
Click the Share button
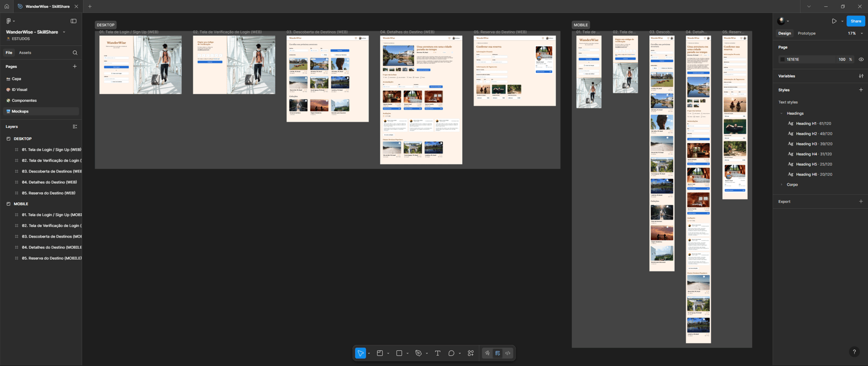point(856,21)
